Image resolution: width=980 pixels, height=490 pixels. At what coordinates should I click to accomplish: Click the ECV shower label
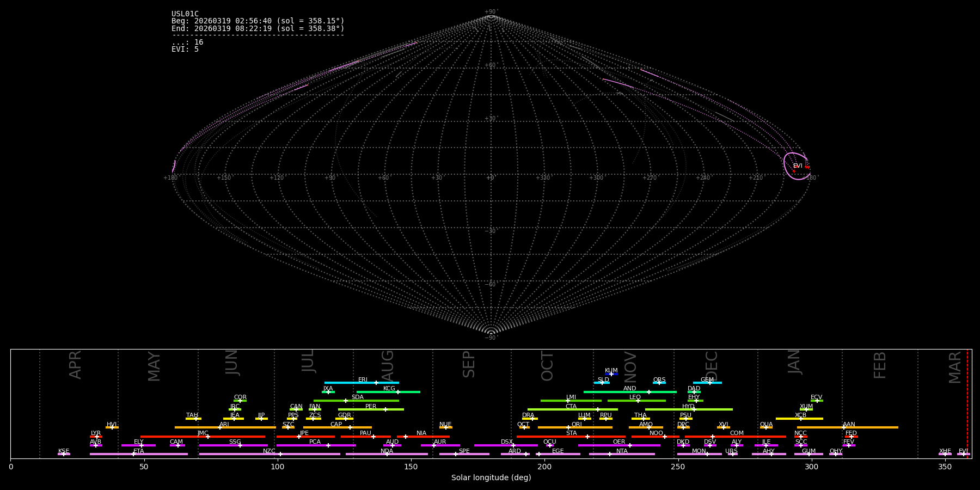tap(816, 397)
